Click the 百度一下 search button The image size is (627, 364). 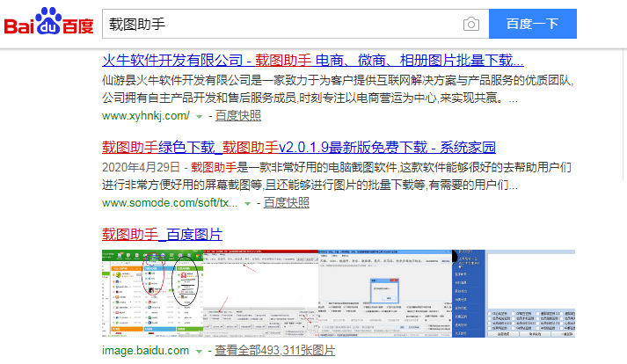point(533,24)
